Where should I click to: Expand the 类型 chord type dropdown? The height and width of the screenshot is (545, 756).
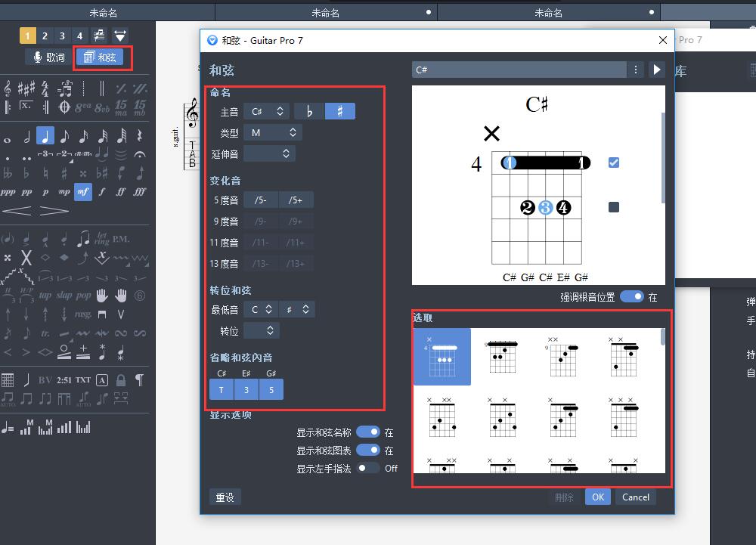tap(273, 132)
